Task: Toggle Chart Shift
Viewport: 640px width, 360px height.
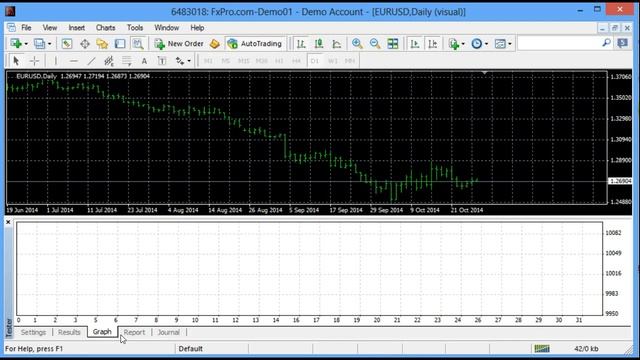Action: tap(433, 44)
